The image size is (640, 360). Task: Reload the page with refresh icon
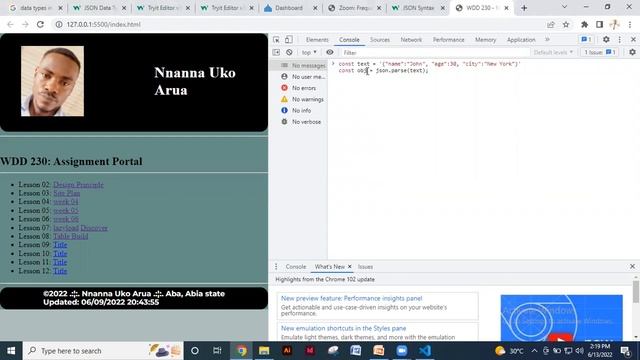tap(40, 24)
